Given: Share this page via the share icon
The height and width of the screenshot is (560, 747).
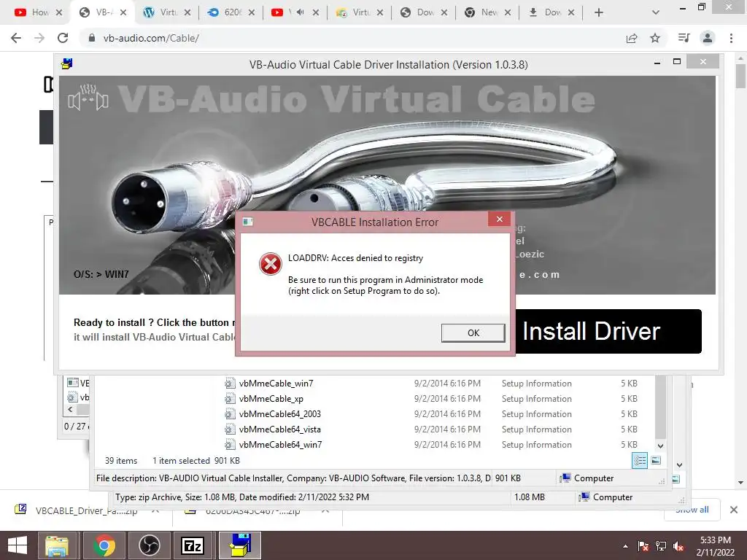Looking at the screenshot, I should point(632,38).
